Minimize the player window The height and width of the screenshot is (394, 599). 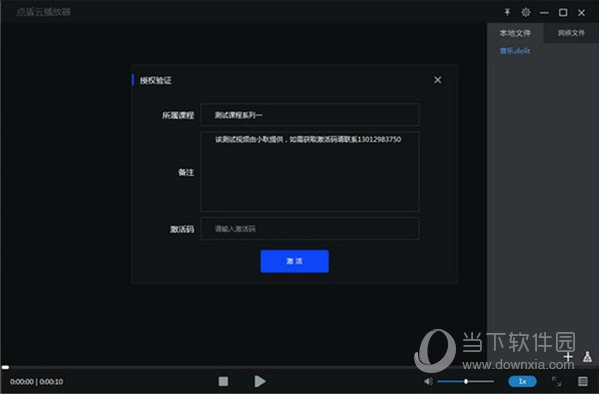pos(544,13)
